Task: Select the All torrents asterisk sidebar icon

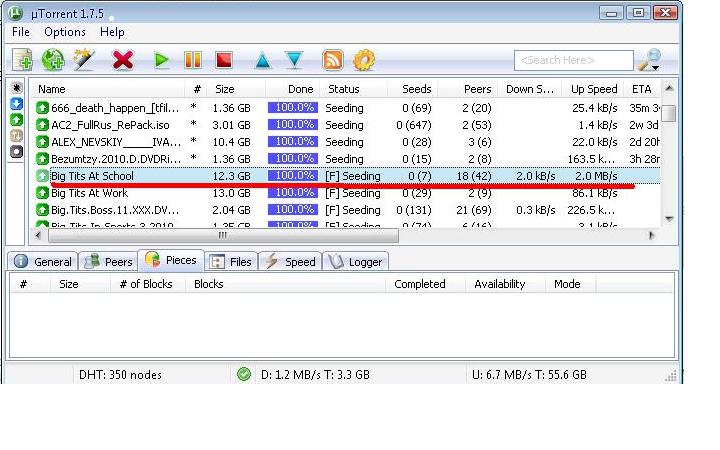Action: (x=17, y=88)
